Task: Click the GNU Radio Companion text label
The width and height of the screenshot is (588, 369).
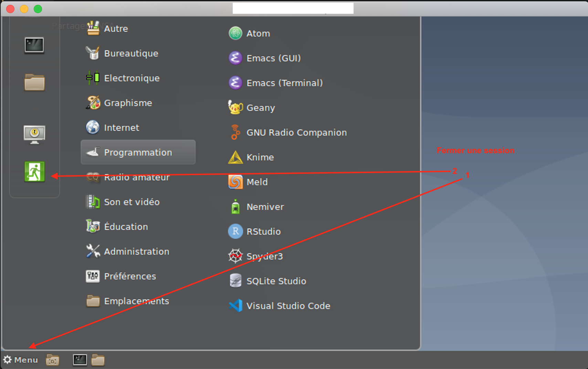Action: pos(297,133)
